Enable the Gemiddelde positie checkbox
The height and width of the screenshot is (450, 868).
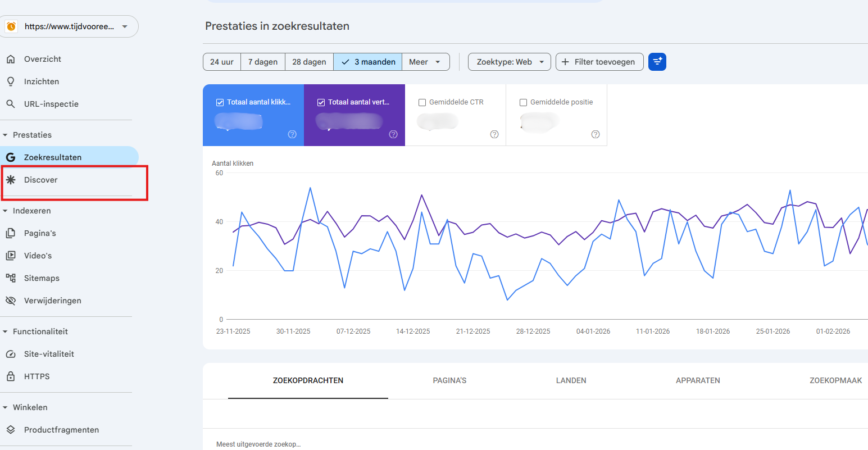(523, 102)
